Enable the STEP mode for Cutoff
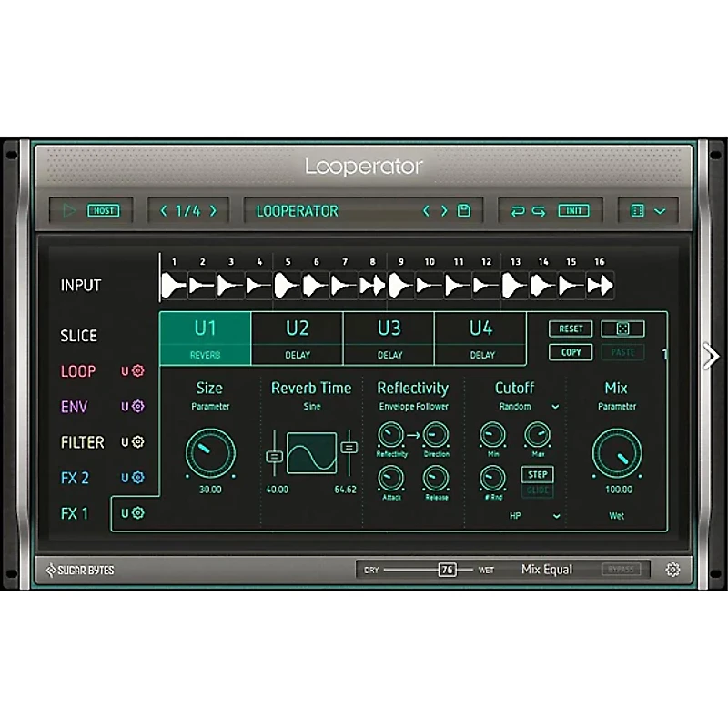This screenshot has height=728, width=728. point(538,473)
